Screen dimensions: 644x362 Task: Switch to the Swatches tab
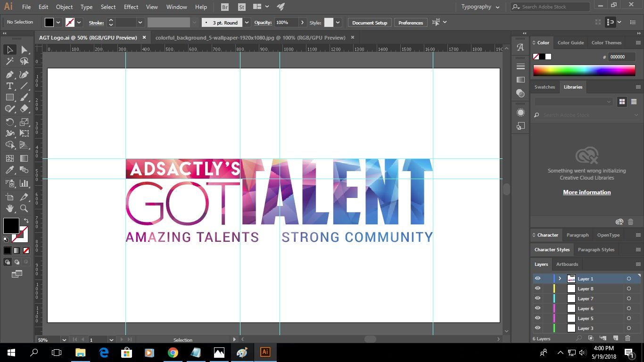[x=545, y=87]
